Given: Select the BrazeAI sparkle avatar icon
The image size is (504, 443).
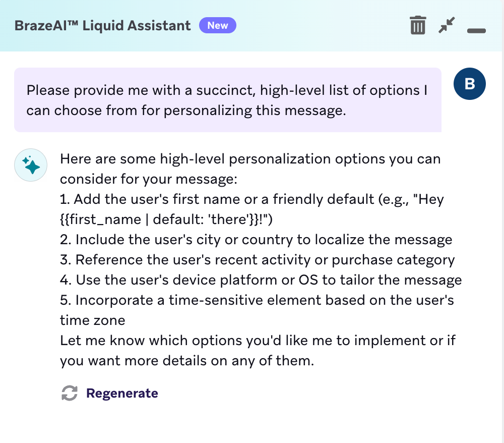Looking at the screenshot, I should tap(31, 165).
